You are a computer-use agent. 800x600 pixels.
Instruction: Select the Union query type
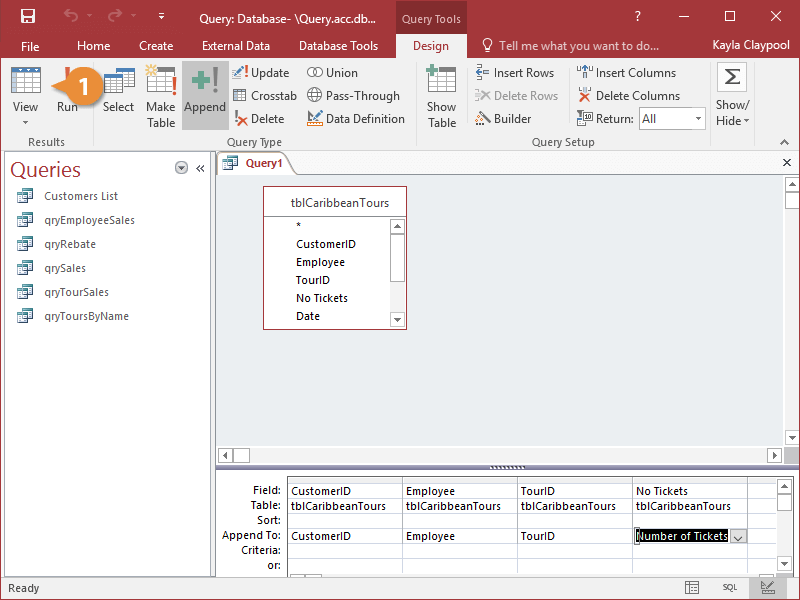[x=337, y=72]
